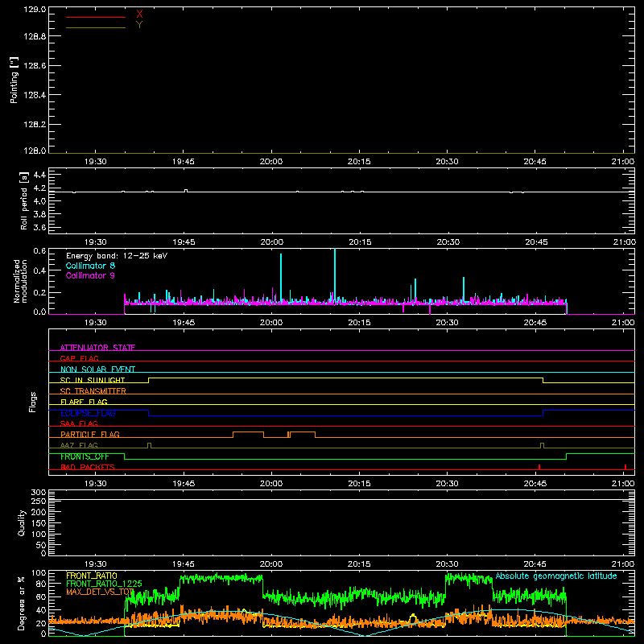
Task: Click the magenta ATTENUATOR_STATE flag label
Action: (x=97, y=348)
